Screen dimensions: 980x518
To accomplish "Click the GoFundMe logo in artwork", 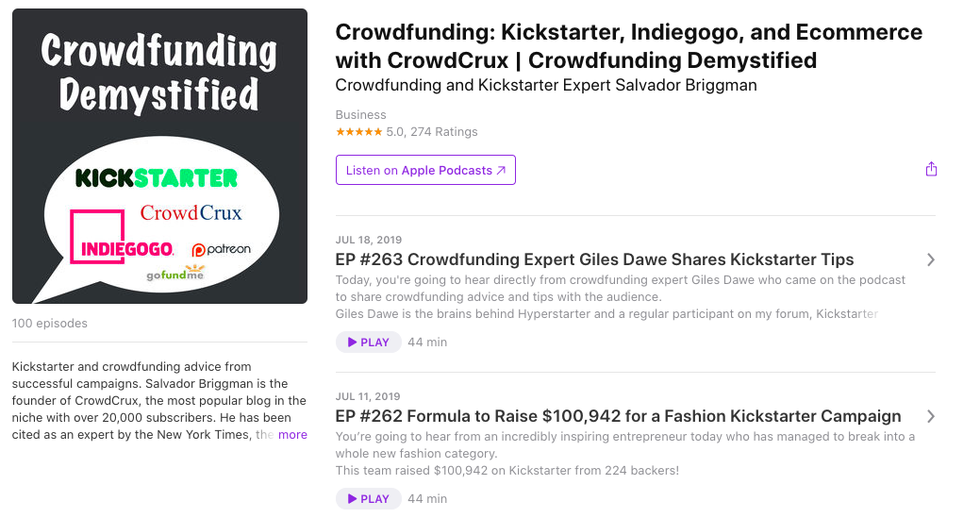I will (175, 276).
